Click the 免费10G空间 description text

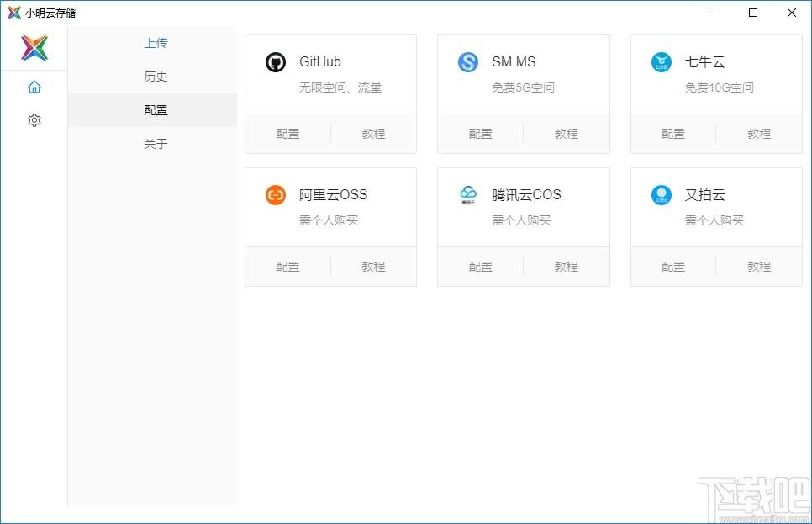pyautogui.click(x=720, y=87)
